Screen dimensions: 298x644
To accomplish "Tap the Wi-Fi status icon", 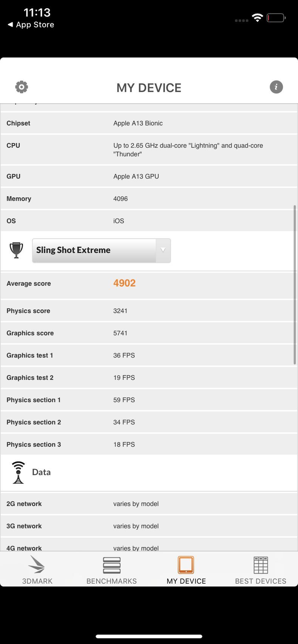I will click(257, 18).
